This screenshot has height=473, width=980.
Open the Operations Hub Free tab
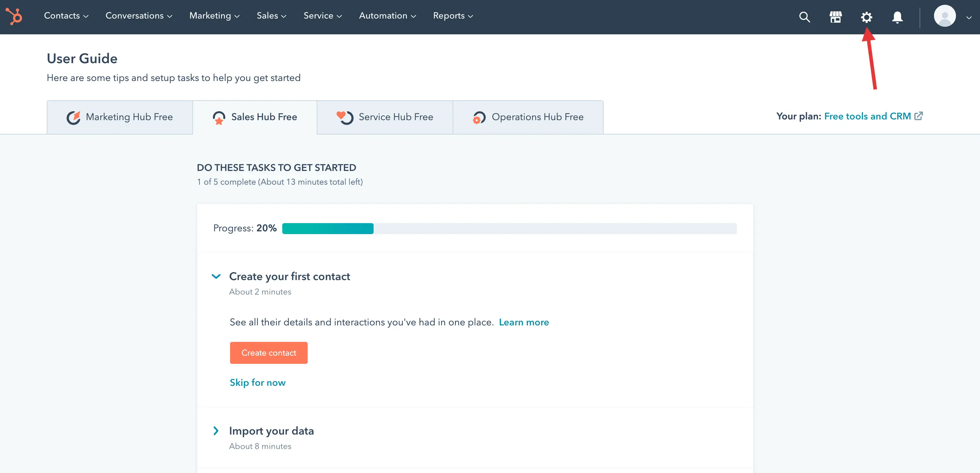pyautogui.click(x=528, y=117)
